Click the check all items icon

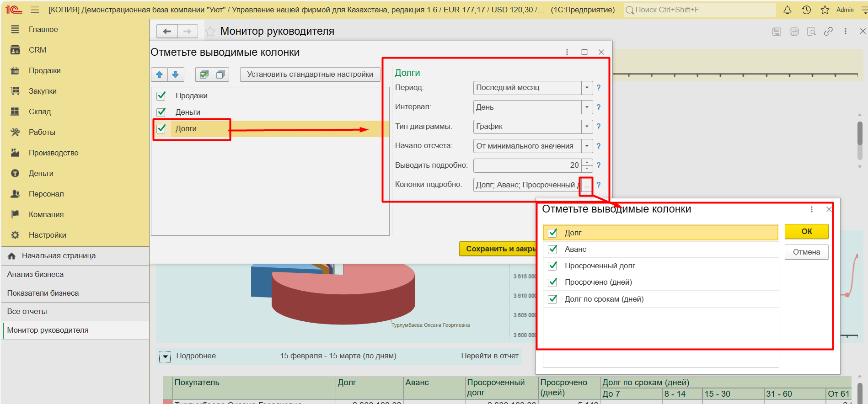point(204,74)
